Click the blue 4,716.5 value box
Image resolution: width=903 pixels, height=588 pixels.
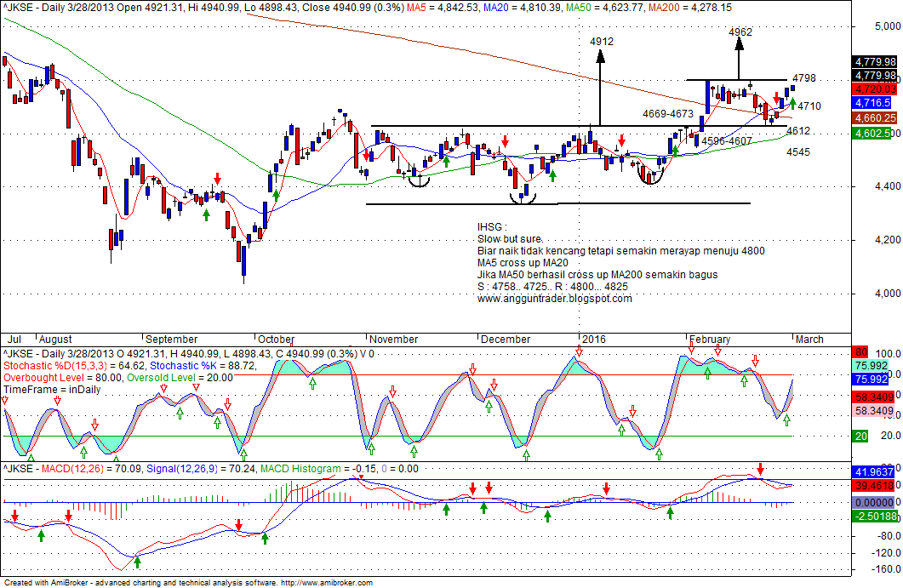click(x=873, y=102)
